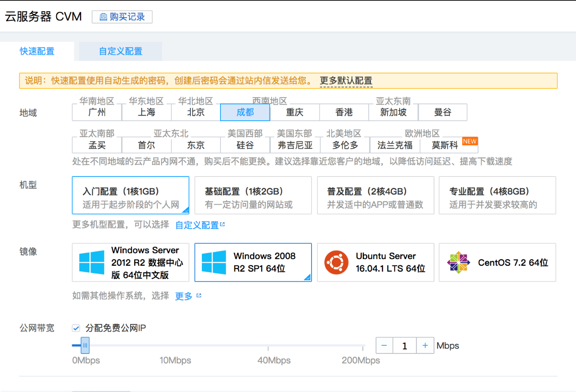This screenshot has height=392, width=576.
Task: Select the 香港 region
Action: 344,112
